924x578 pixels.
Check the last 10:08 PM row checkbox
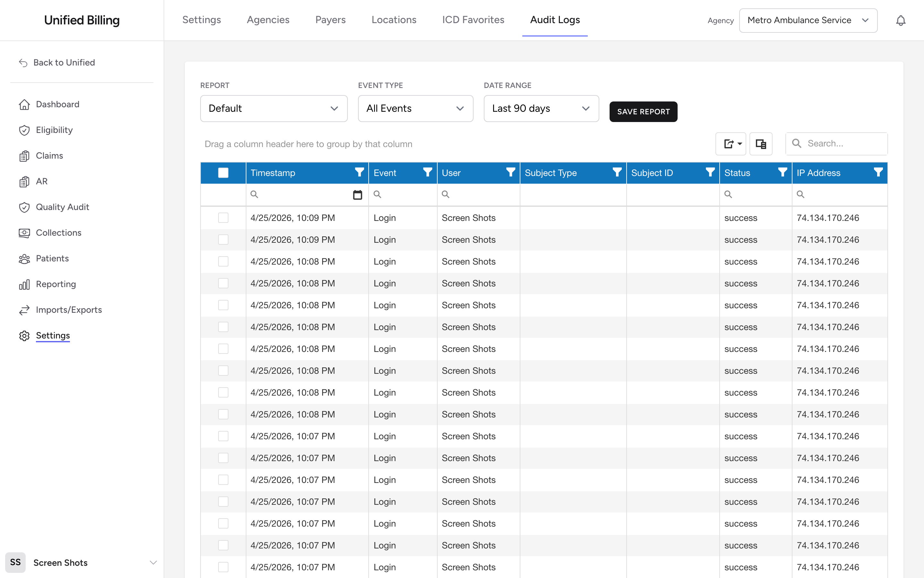point(223,414)
